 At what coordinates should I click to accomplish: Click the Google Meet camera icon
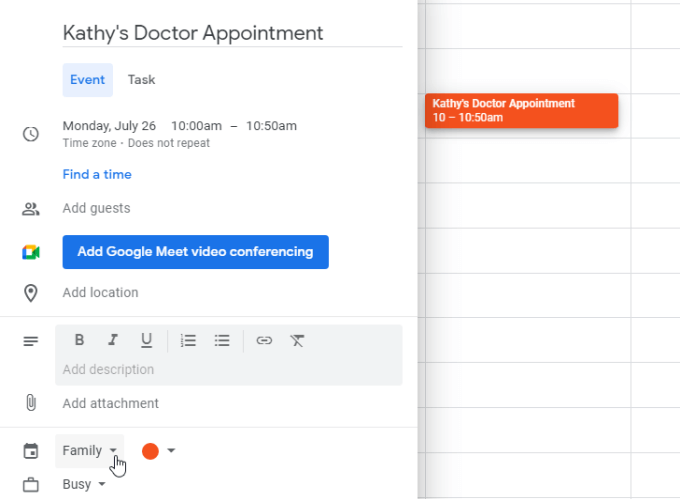tap(31, 252)
